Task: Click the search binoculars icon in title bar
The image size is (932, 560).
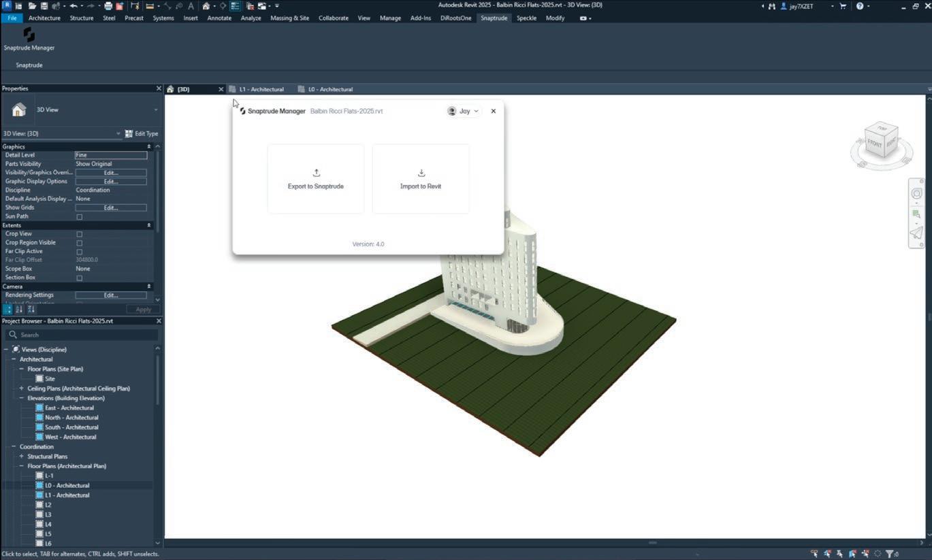Action: [x=771, y=6]
